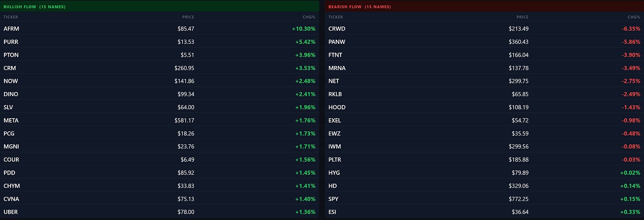Open the EXEL ticker
This screenshot has height=220, width=644.
click(335, 120)
